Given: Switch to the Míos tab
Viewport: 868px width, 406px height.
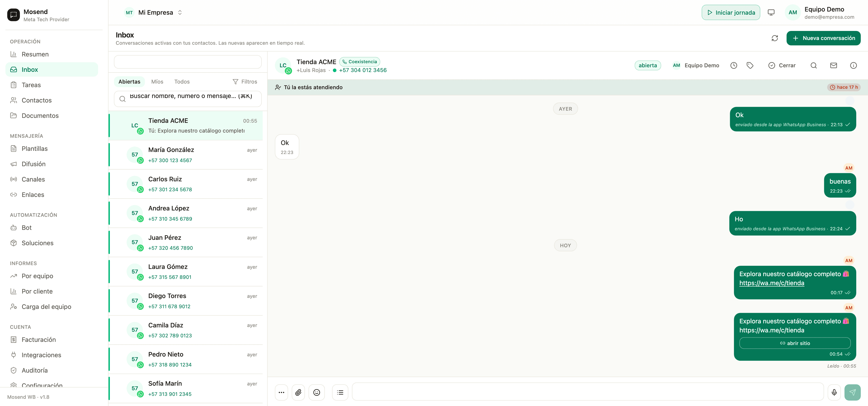Looking at the screenshot, I should pos(157,82).
